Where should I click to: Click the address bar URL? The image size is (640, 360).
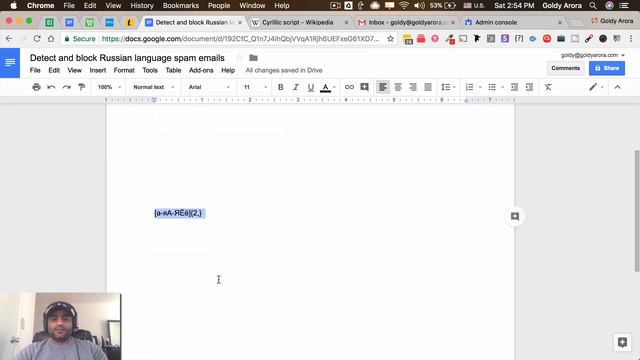[x=240, y=39]
